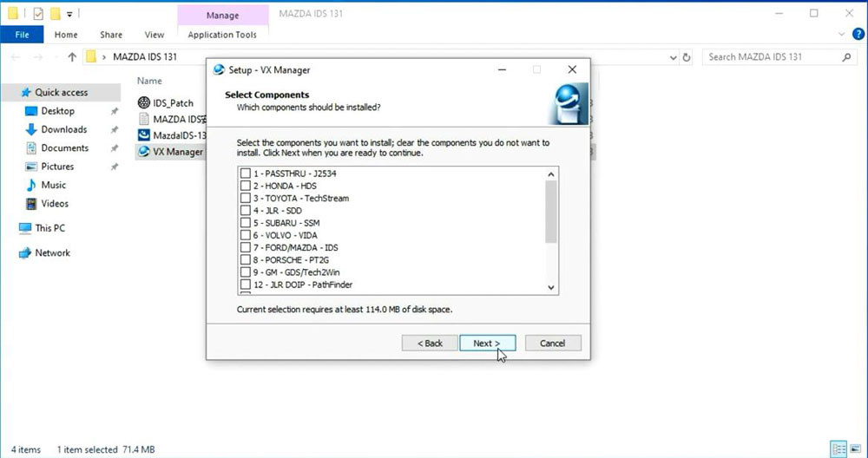Open Quick Access Toolbar customize dropdown
The image size is (868, 458).
point(69,15)
